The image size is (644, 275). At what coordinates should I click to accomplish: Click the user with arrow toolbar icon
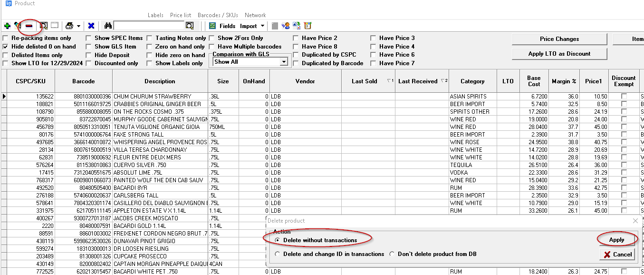pos(286,26)
